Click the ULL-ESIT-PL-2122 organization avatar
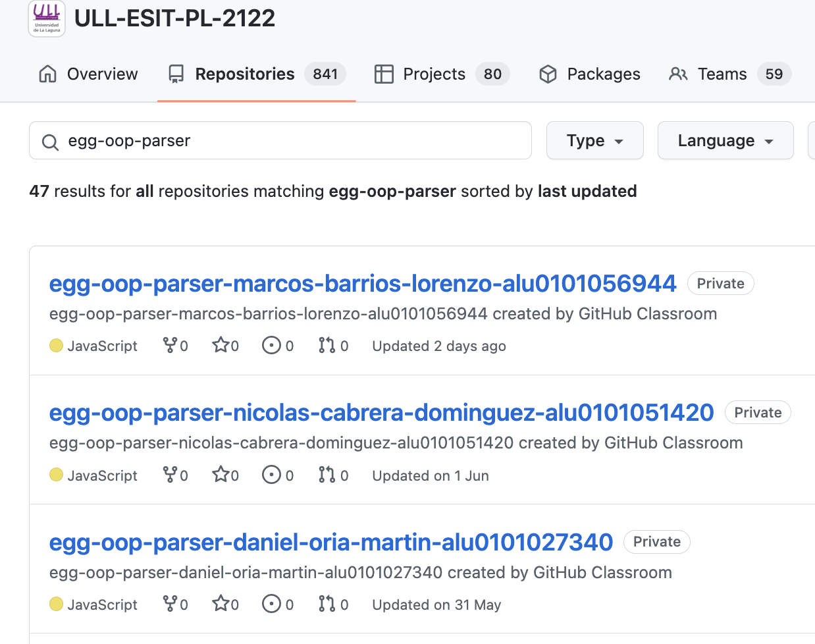Image resolution: width=815 pixels, height=644 pixels. point(46,18)
